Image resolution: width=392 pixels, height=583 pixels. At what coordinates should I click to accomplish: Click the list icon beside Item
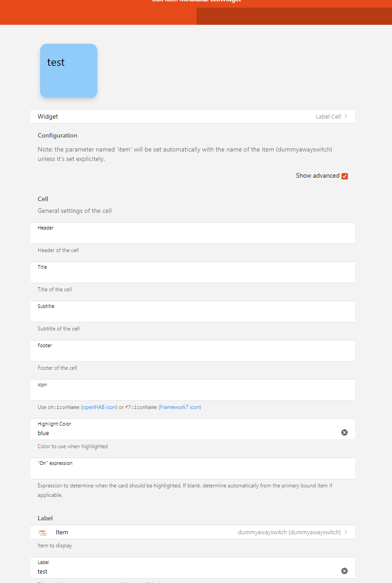[x=43, y=533]
